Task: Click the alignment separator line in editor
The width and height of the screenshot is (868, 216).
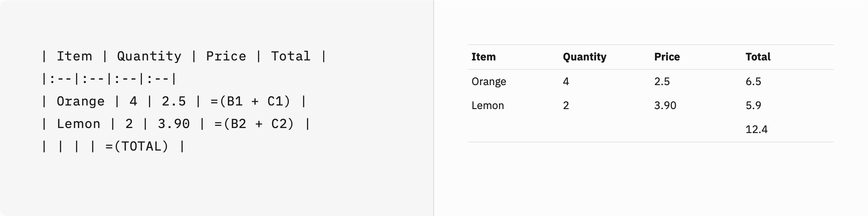Action: (109, 79)
